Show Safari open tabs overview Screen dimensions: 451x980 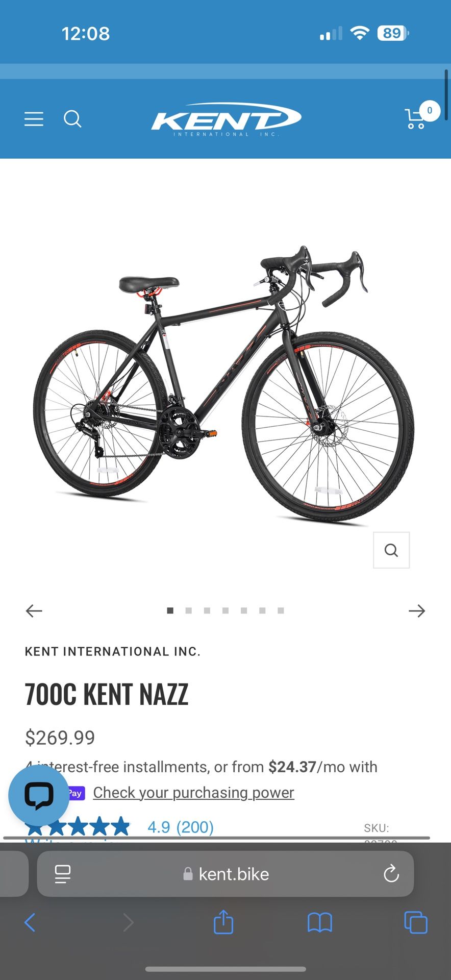click(416, 922)
